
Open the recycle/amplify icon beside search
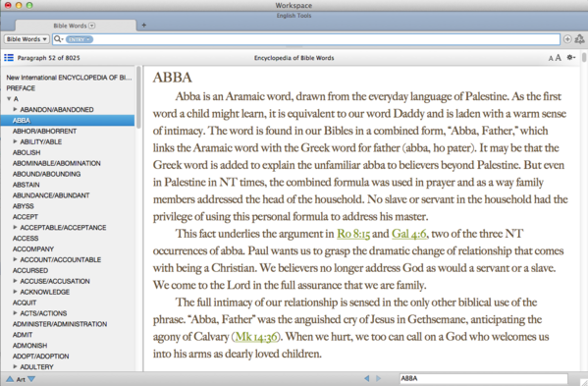click(x=579, y=38)
